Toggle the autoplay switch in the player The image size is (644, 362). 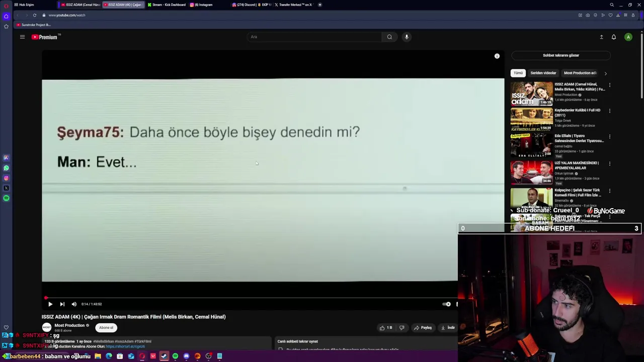(446, 304)
